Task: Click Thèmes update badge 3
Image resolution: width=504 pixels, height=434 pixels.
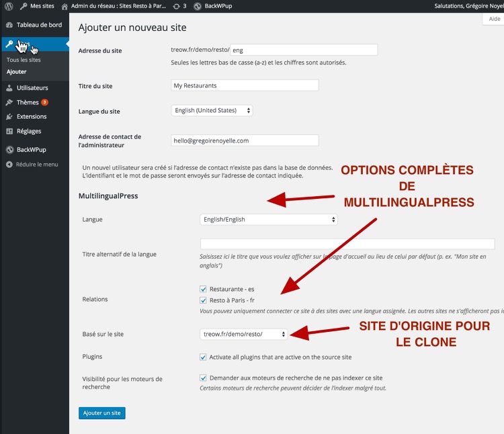Action: point(44,102)
